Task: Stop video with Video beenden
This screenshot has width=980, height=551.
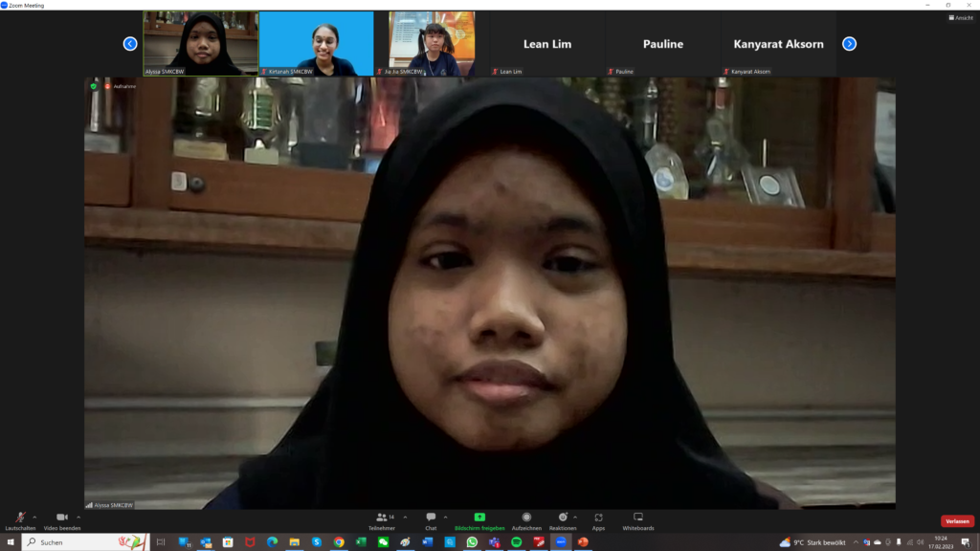Action: coord(61,518)
